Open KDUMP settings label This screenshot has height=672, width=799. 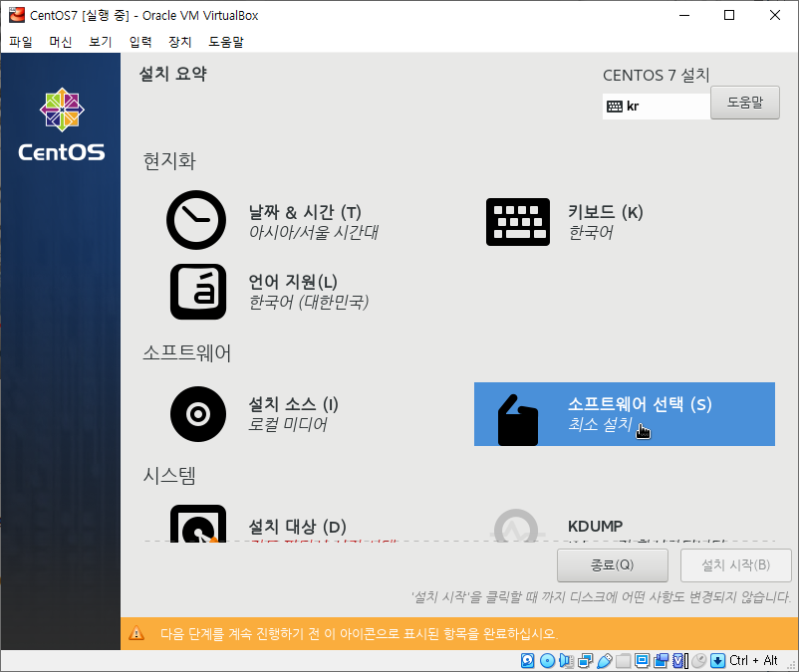(595, 526)
